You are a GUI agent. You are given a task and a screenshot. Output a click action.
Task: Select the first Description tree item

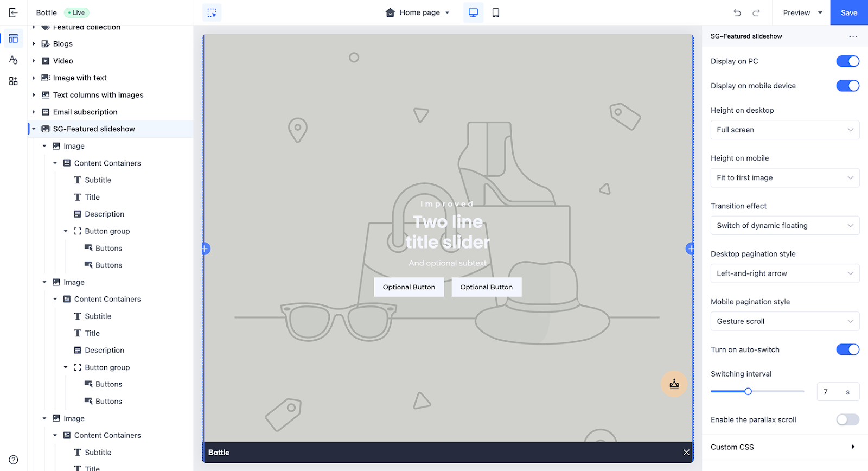pyautogui.click(x=105, y=214)
